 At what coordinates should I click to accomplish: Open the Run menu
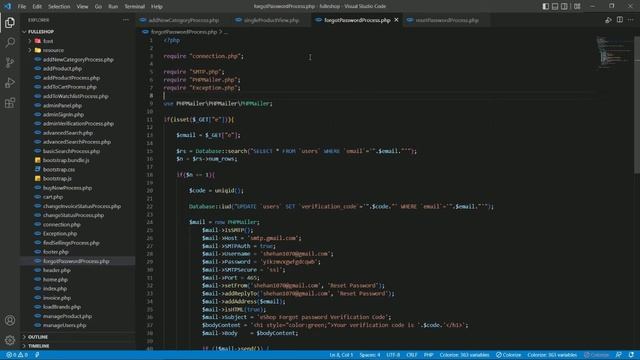(x=113, y=7)
